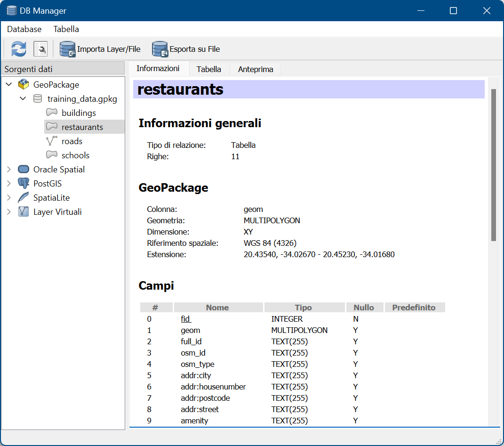Image resolution: width=504 pixels, height=446 pixels.
Task: Click the Sorgenti dati panel header
Action: click(x=63, y=69)
